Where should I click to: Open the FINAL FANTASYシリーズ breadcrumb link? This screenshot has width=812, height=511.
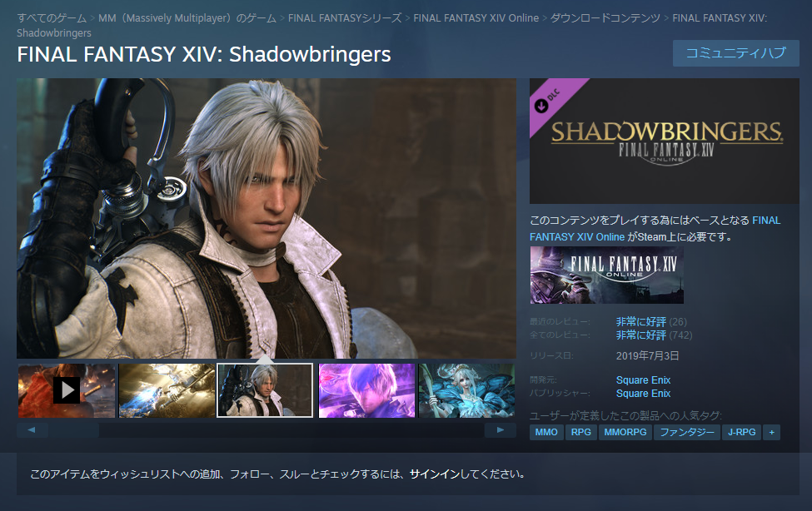(345, 18)
